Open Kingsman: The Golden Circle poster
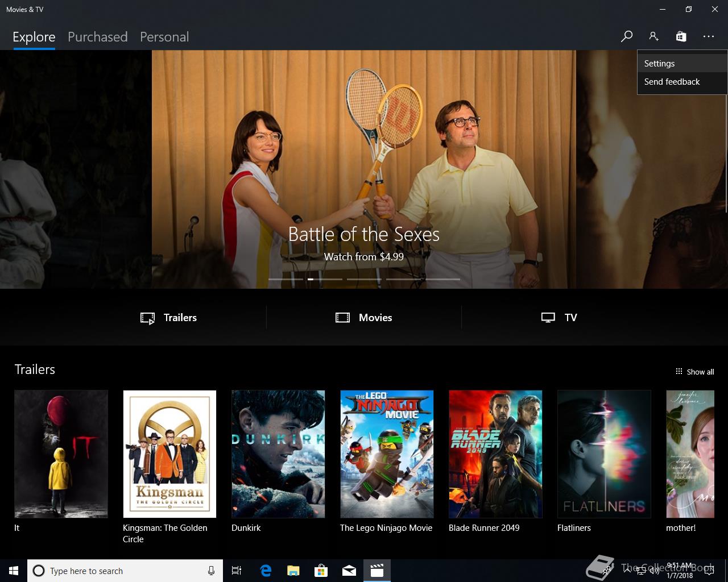The width and height of the screenshot is (728, 582). (169, 454)
